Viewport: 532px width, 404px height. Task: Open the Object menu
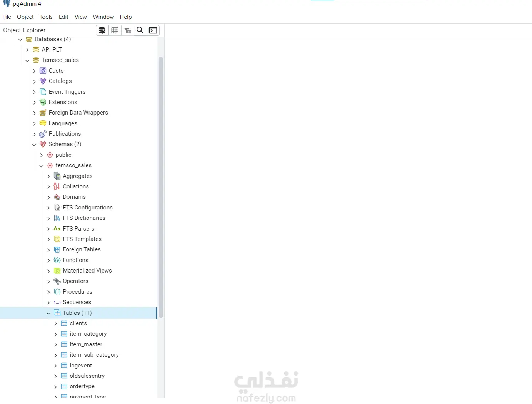[25, 17]
